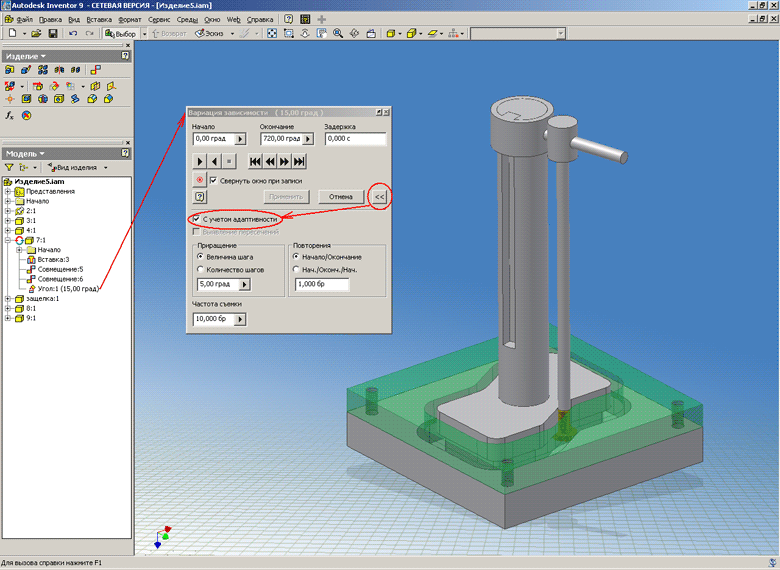Select the Rotate view tool
Image resolution: width=780 pixels, height=570 pixels.
[x=354, y=33]
